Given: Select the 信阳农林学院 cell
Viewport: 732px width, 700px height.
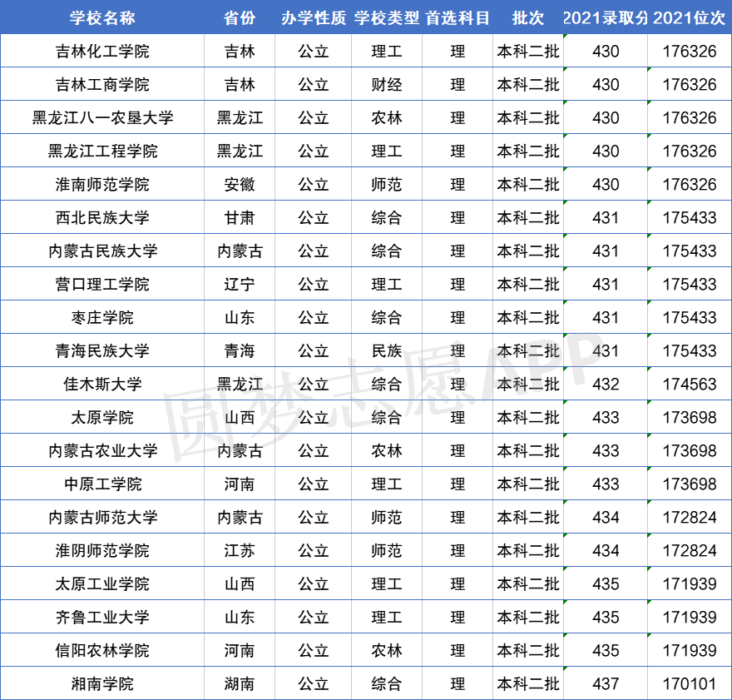Looking at the screenshot, I should click(102, 651).
